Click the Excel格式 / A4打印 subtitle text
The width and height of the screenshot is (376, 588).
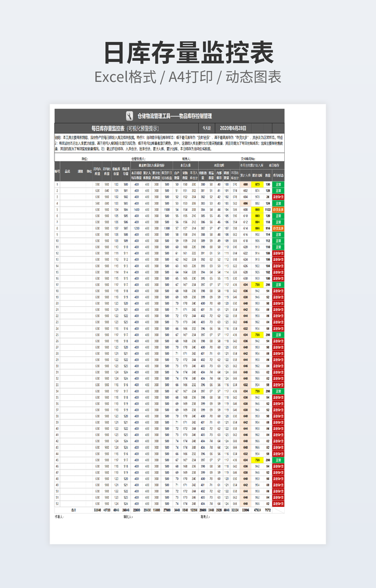(x=188, y=77)
